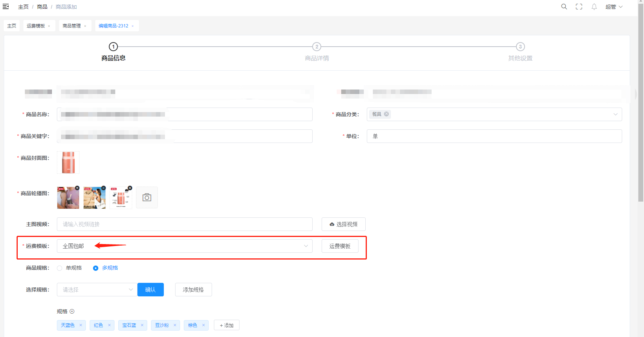644x337 pixels.
Task: Click the + 添加 spec value button
Action: (x=227, y=325)
